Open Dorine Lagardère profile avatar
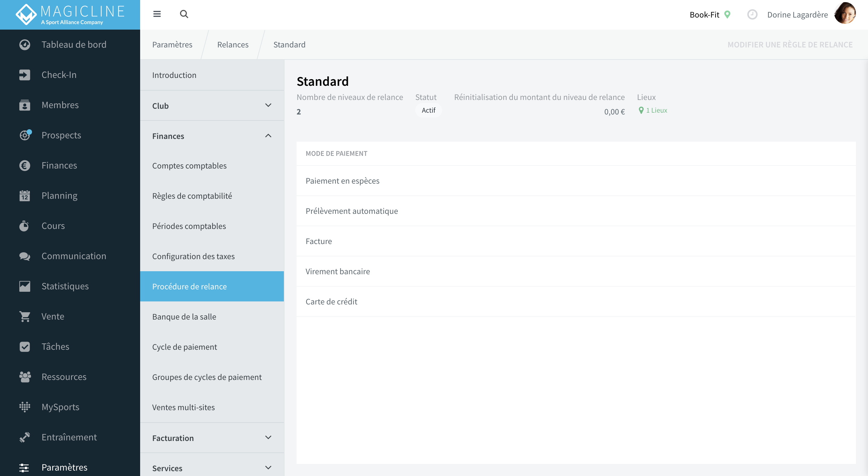Viewport: 868px width, 476px height. click(x=845, y=14)
